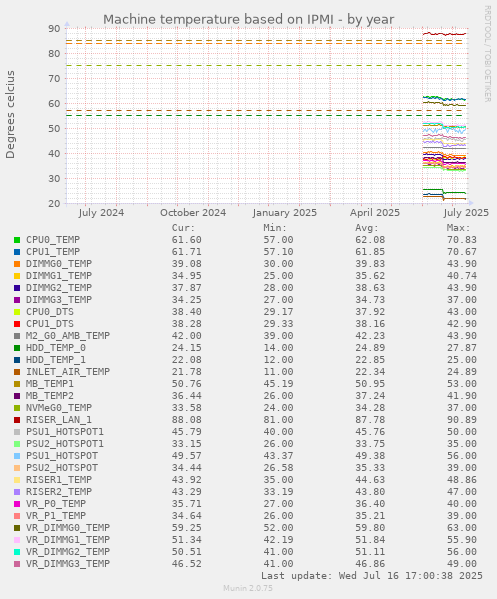Screen dimensions: 497x599
Task: Select the VR_DIMMG2_TEMP legend label
Action: click(68, 552)
